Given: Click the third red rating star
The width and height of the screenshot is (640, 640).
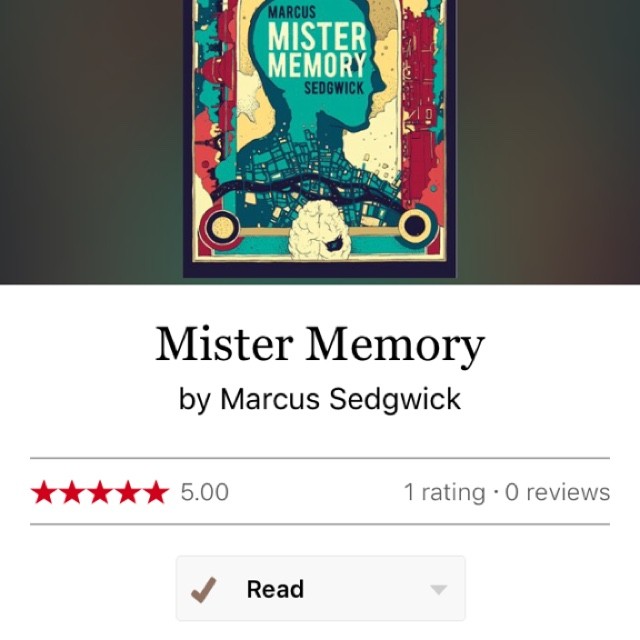Looking at the screenshot, I should 100,492.
